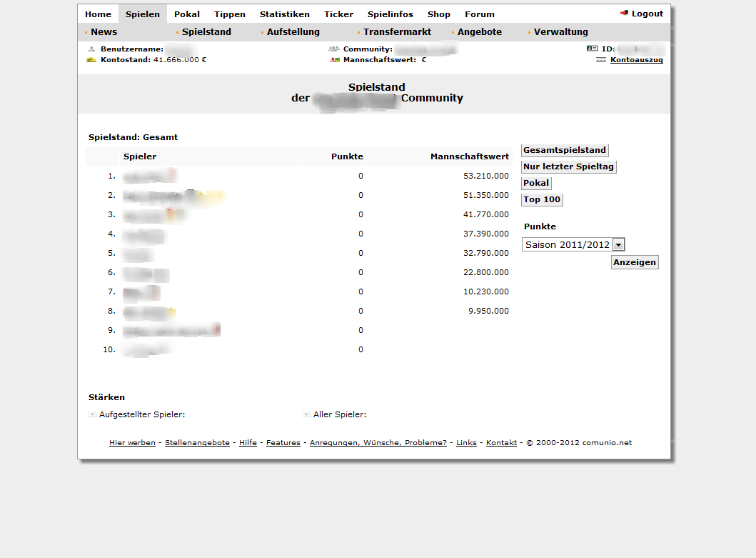Click the ID card icon
Image resolution: width=756 pixels, height=558 pixels.
coord(592,49)
